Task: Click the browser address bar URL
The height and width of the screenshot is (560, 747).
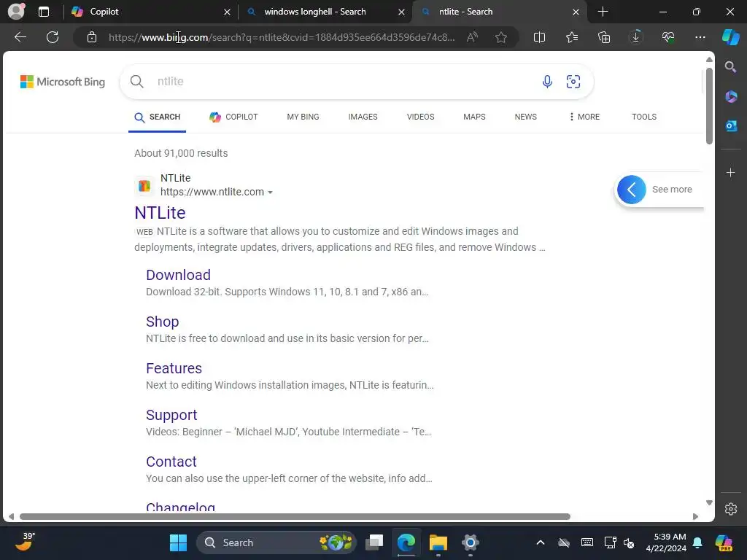Action: pyautogui.click(x=281, y=37)
